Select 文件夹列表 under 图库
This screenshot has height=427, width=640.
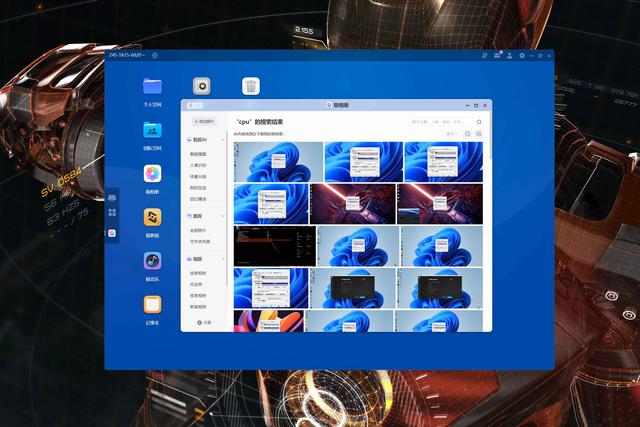pos(200,242)
